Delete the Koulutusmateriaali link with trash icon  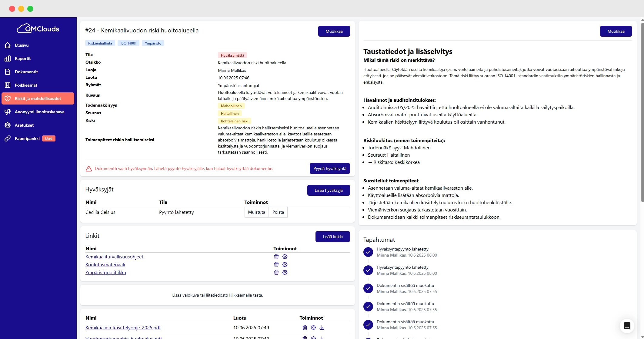[276, 264]
